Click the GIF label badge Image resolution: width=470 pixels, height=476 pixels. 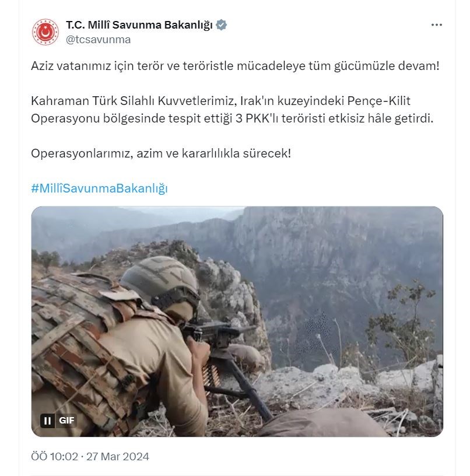tap(66, 421)
